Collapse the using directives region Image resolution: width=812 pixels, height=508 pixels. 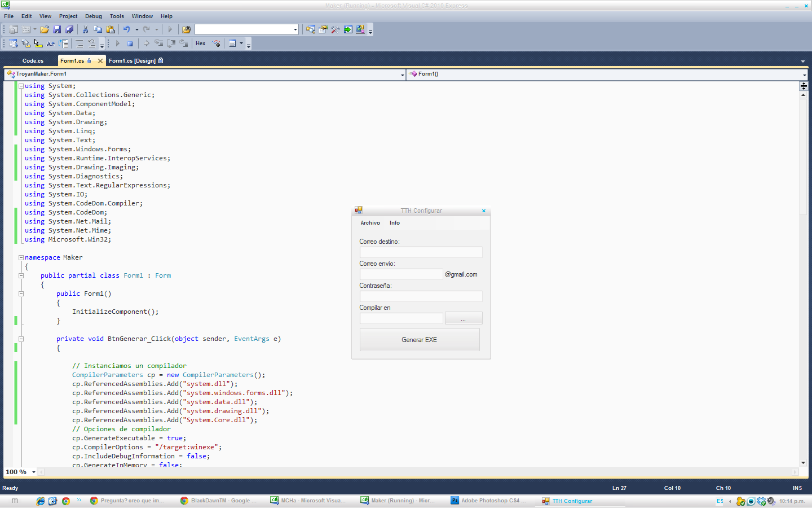[x=21, y=86]
